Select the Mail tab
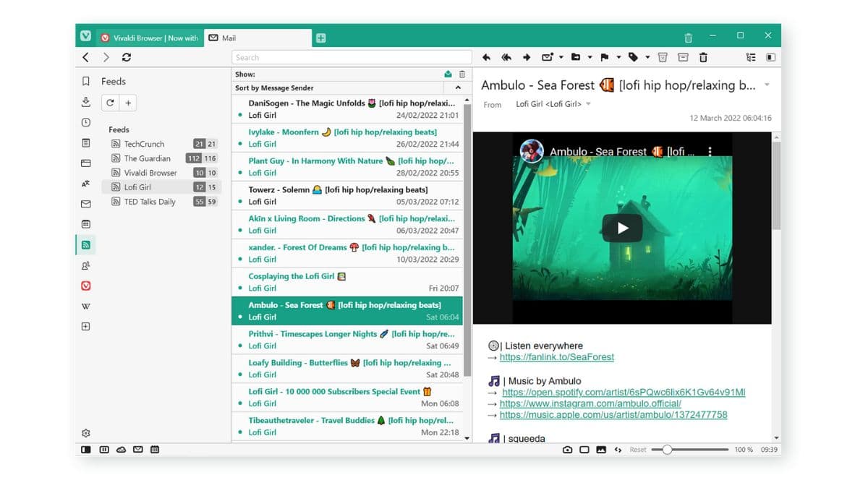This screenshot has width=868, height=488. coord(257,38)
